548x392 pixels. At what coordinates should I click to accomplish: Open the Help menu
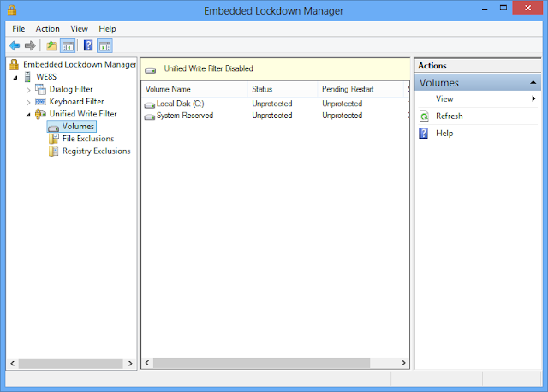click(x=107, y=28)
